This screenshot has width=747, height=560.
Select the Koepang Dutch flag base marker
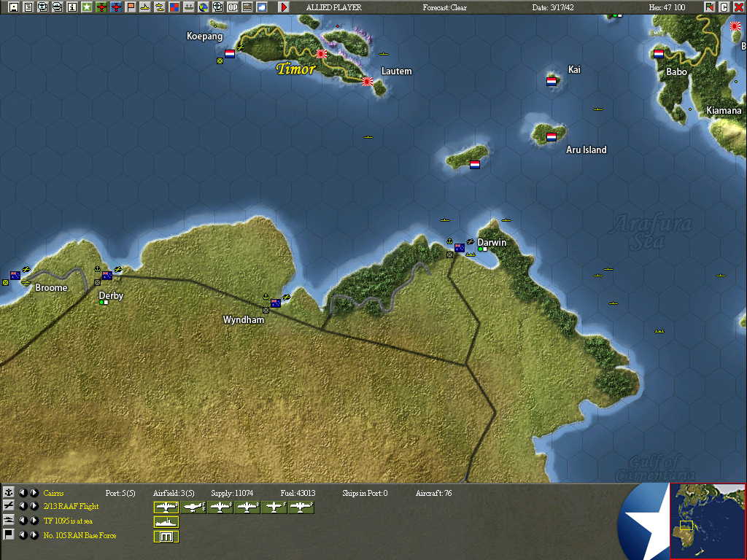(230, 54)
